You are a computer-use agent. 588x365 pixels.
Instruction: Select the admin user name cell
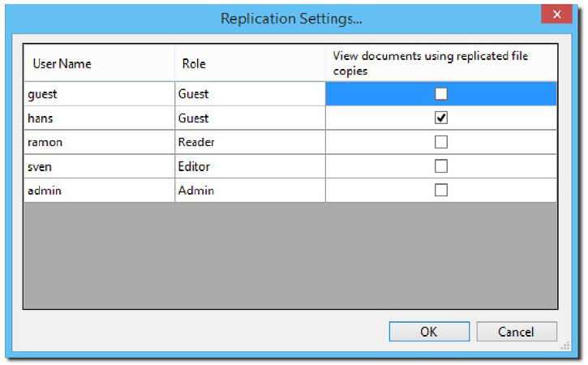point(98,191)
